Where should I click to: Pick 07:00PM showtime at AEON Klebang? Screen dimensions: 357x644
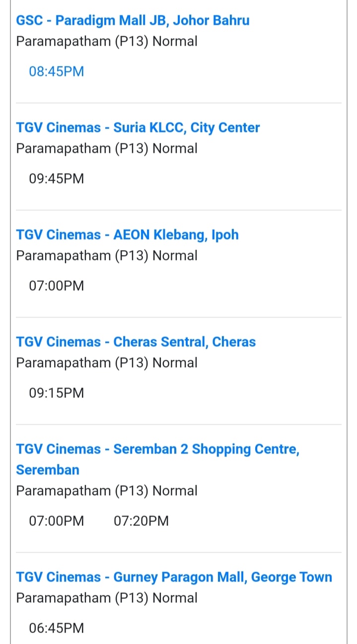pos(57,286)
